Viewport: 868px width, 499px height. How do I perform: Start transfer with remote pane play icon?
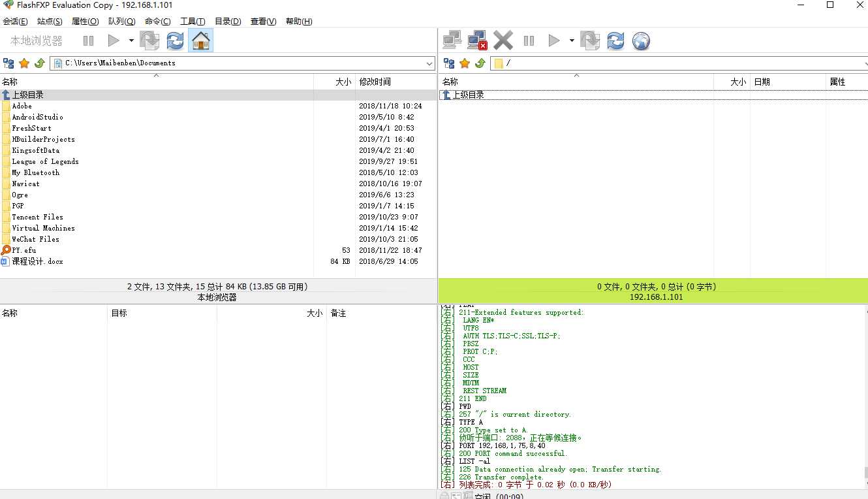(x=554, y=40)
